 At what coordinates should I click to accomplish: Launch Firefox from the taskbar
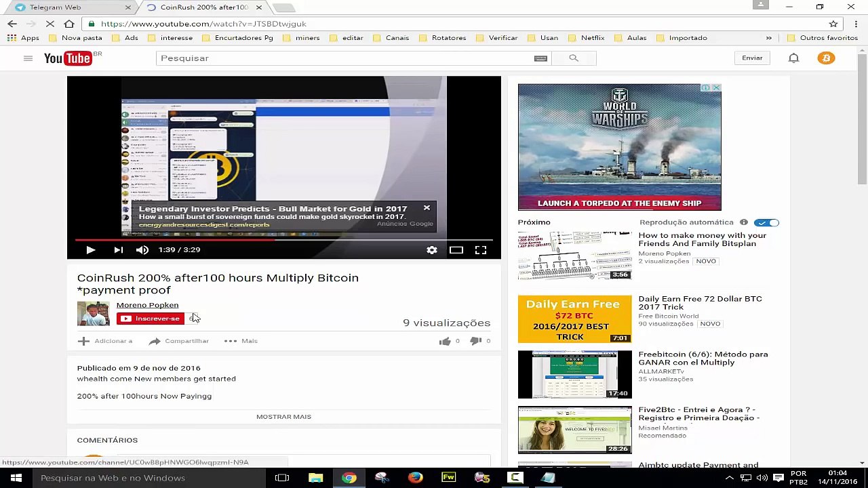[415, 478]
